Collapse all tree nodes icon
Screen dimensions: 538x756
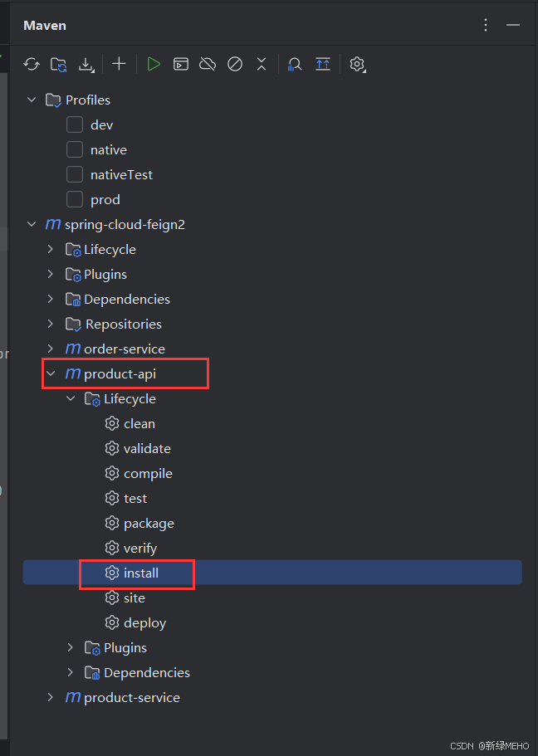coord(262,64)
